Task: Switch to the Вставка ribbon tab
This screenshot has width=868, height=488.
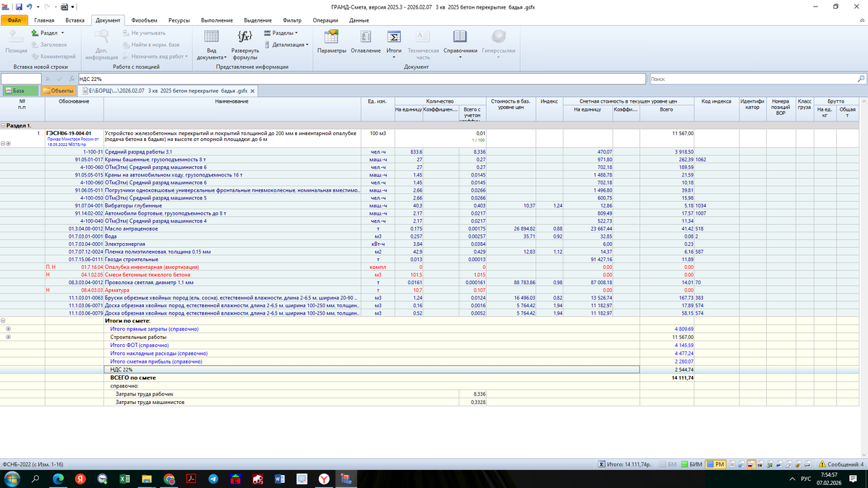Action: pyautogui.click(x=75, y=20)
